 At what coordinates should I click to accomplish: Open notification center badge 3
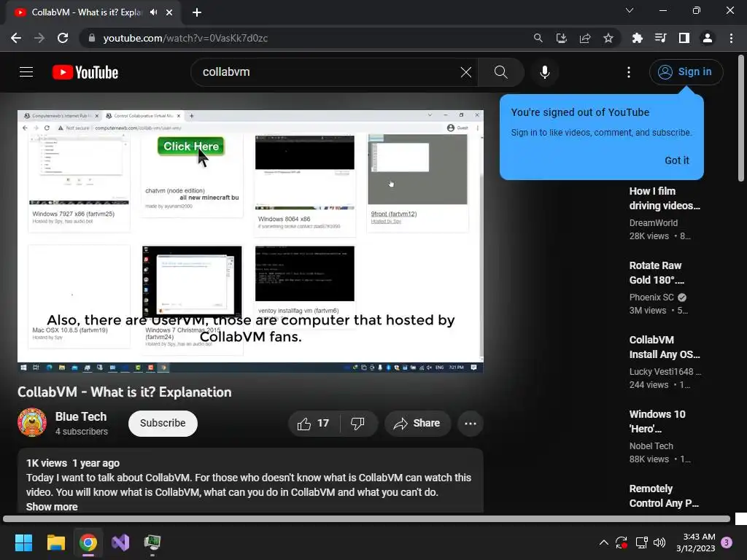[727, 542]
